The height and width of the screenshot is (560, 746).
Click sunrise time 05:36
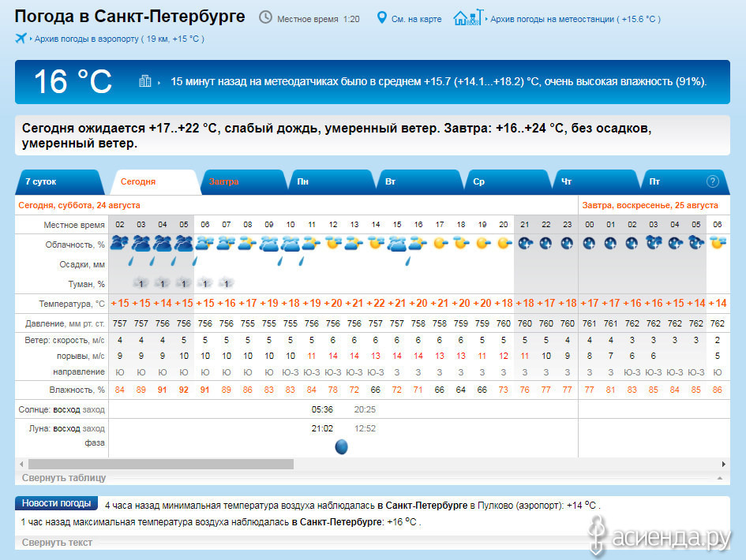pos(322,409)
